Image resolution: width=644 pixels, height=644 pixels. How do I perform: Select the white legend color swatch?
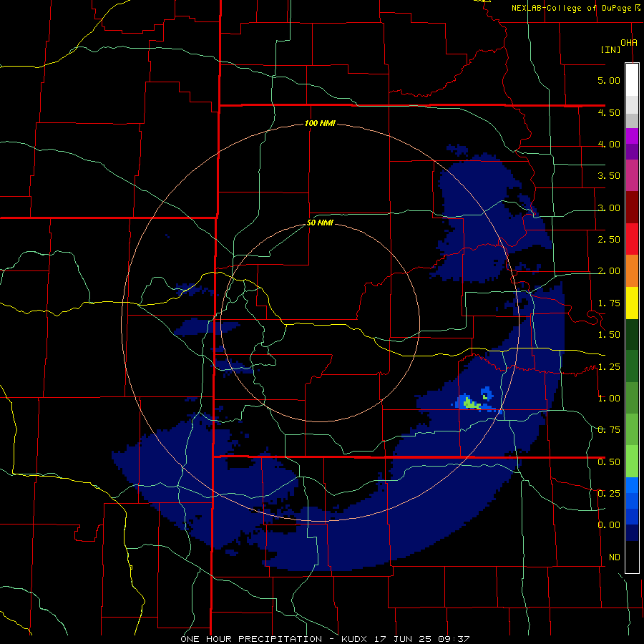click(632, 79)
